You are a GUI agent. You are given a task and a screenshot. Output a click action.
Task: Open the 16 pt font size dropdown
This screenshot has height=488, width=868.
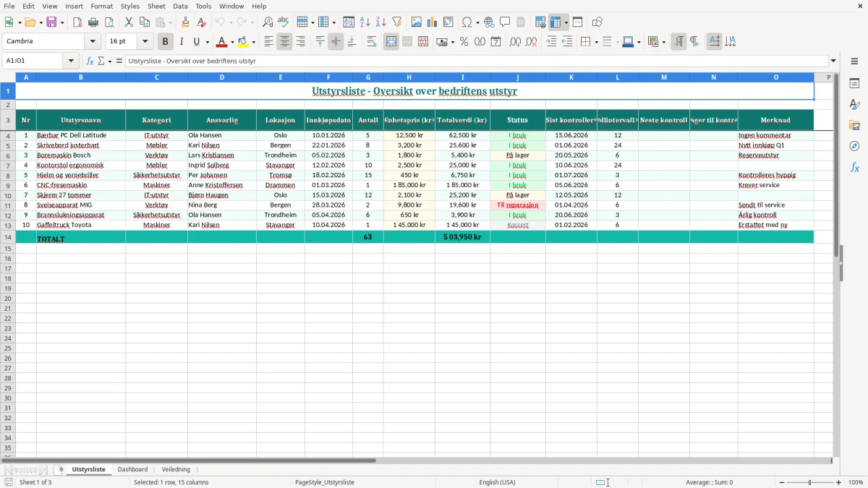145,42
